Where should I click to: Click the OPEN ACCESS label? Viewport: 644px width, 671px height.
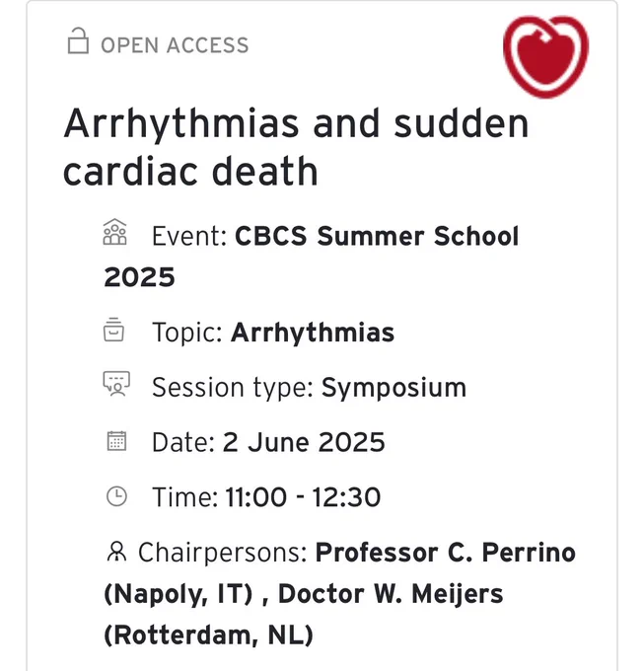(175, 45)
